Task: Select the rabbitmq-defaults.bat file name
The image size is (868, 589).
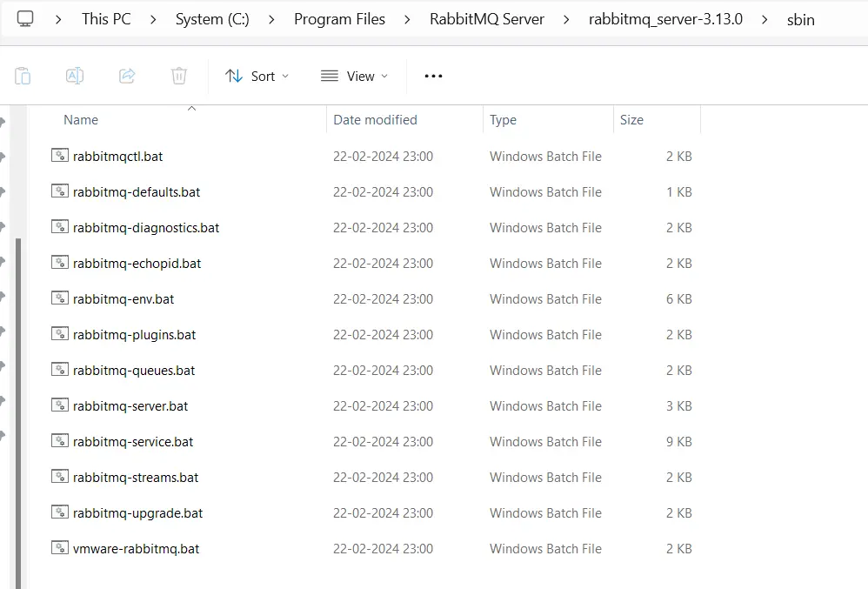Action: (137, 192)
